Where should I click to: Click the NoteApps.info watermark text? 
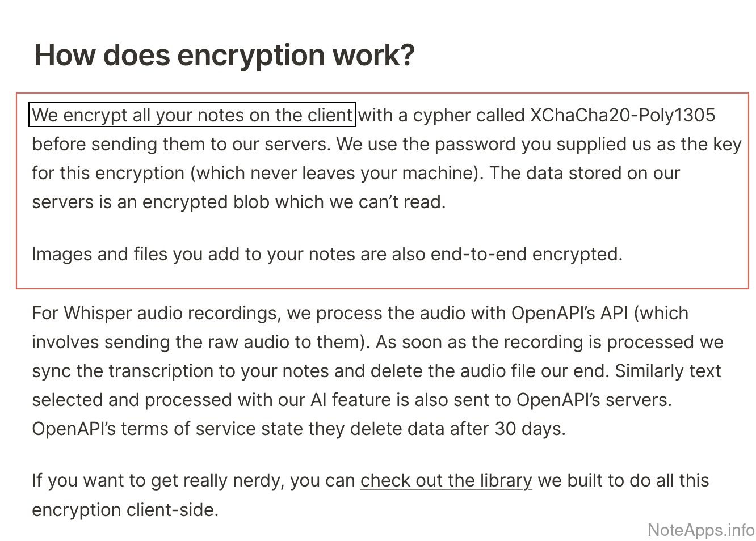[x=701, y=530]
